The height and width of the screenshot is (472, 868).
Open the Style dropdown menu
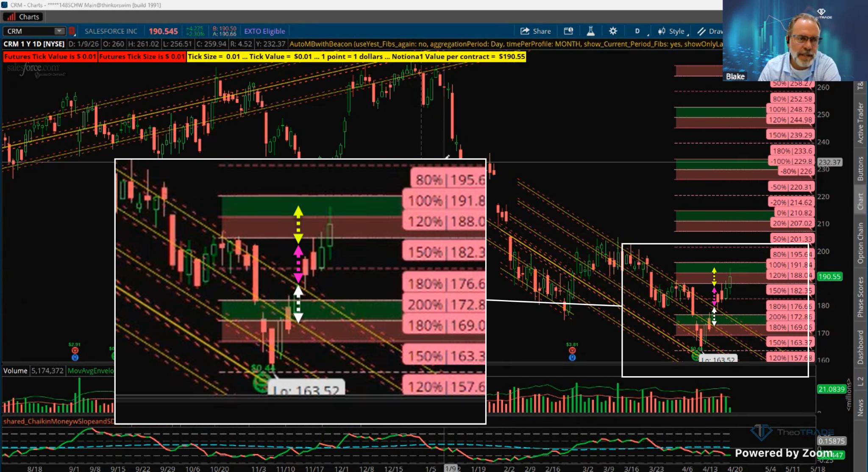coord(672,31)
